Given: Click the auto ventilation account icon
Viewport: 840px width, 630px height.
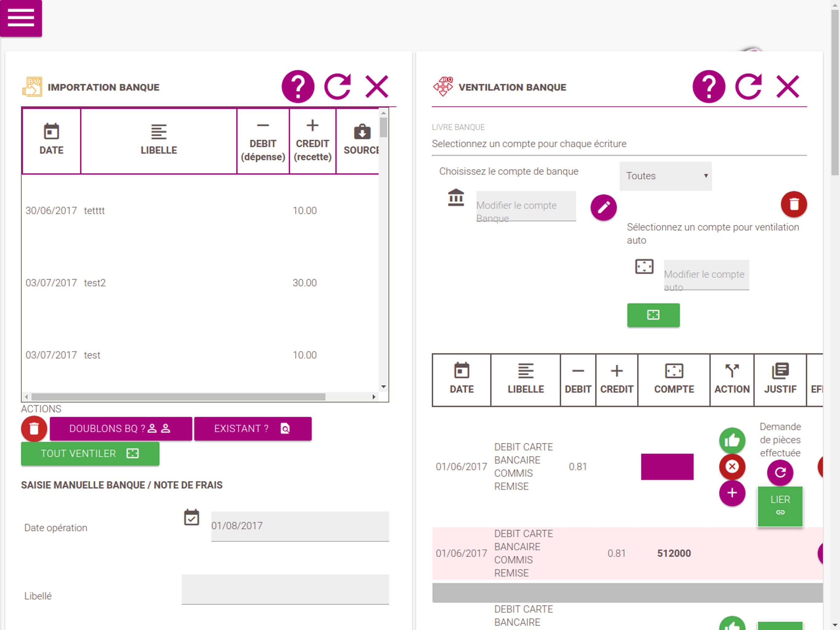Looking at the screenshot, I should 644,267.
